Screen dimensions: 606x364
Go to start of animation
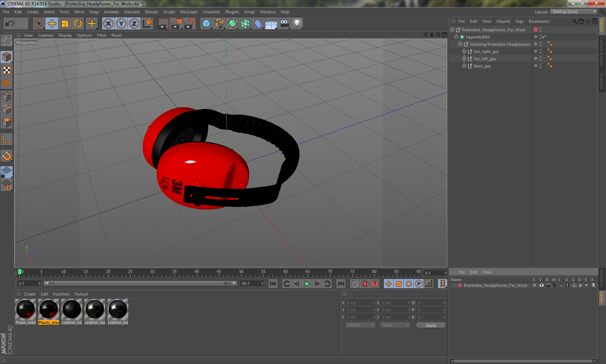(273, 284)
